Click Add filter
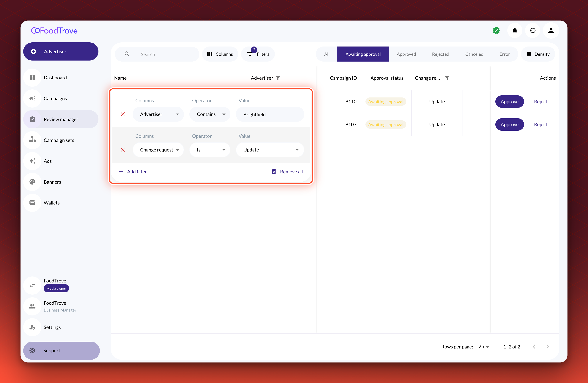Viewport: 588px width, 383px height. 133,172
